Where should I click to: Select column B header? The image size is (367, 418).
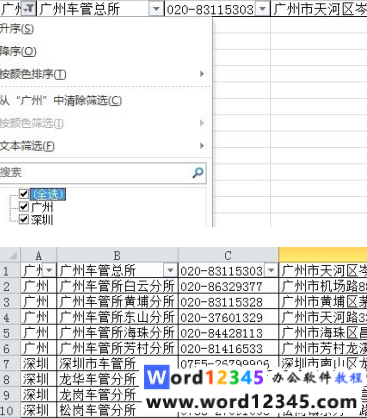click(117, 256)
